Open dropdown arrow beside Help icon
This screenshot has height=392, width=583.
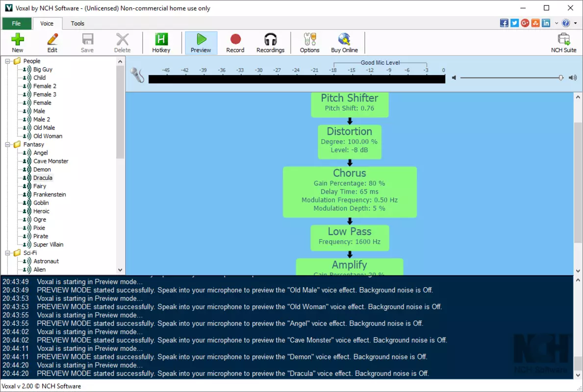575,23
